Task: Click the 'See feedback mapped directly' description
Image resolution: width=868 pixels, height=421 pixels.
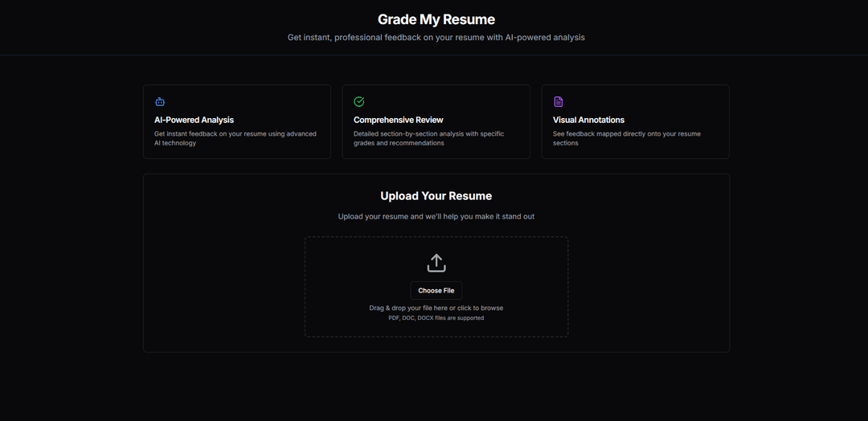Action: tap(627, 138)
